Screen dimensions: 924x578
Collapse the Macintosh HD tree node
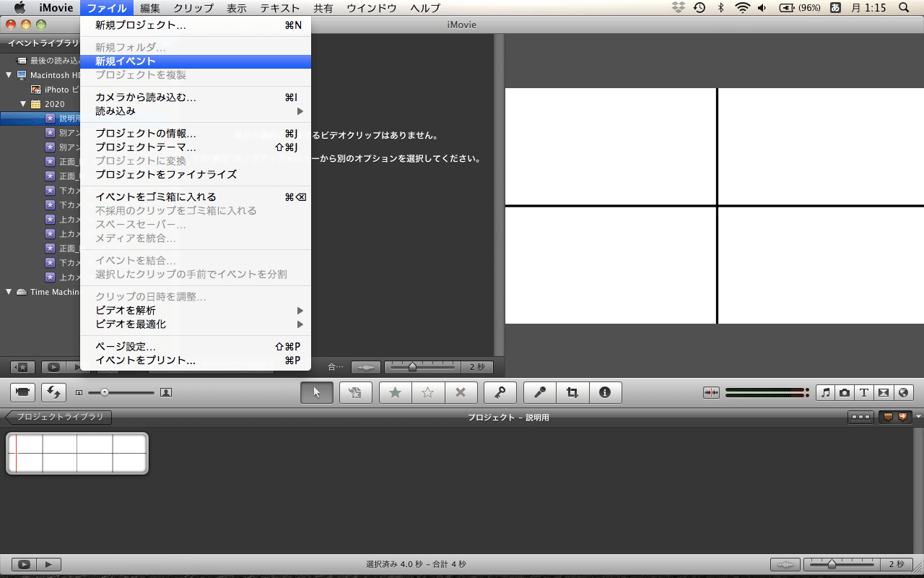point(9,75)
